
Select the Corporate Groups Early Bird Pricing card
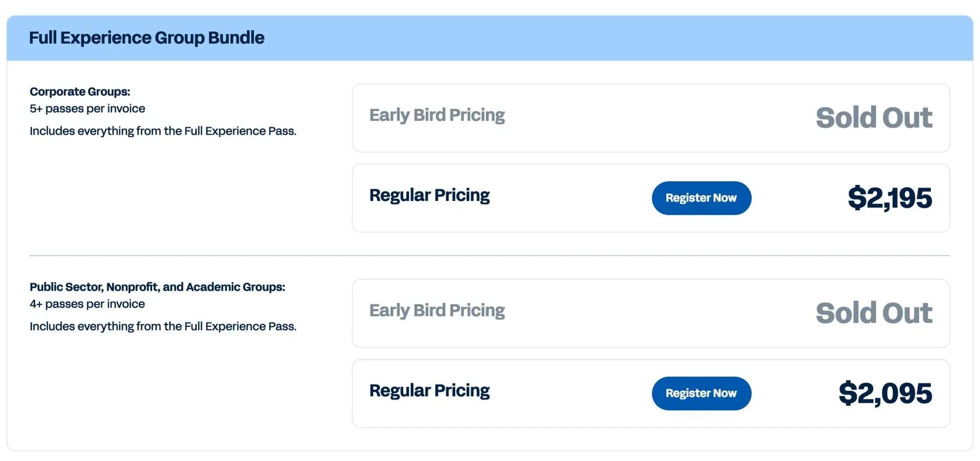(651, 118)
